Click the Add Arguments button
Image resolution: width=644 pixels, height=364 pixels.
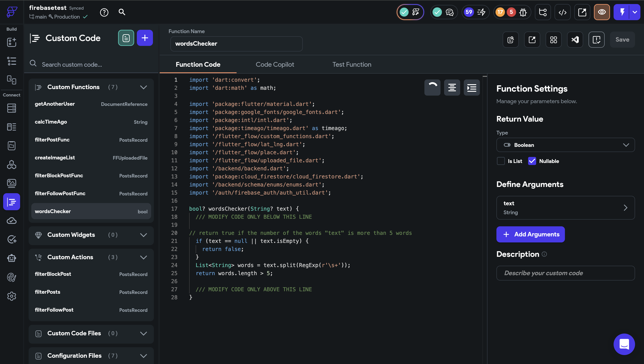coord(530,234)
